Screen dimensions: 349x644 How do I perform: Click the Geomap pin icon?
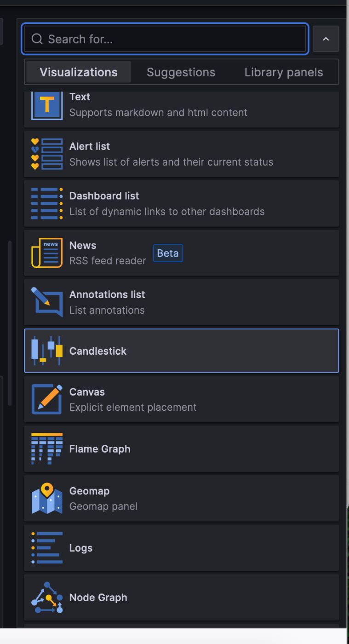pos(47,498)
